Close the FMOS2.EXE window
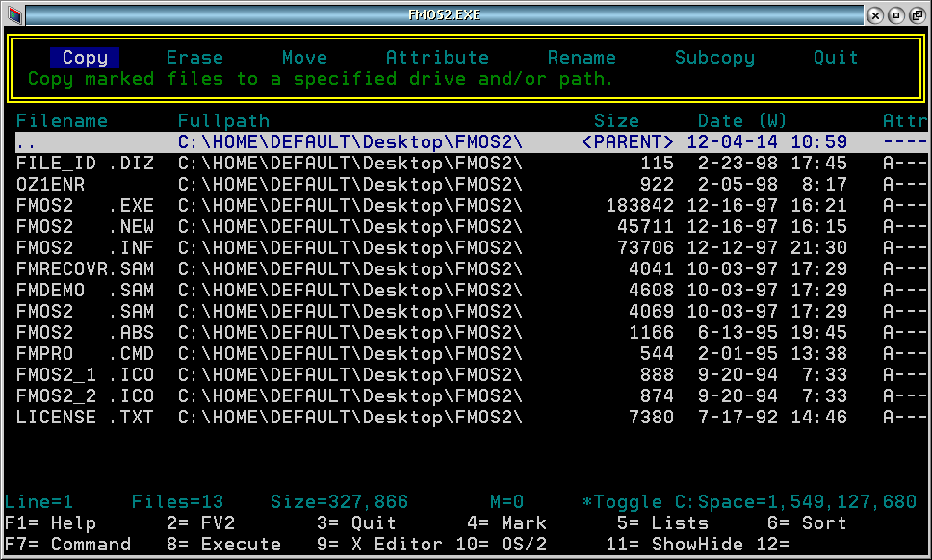 875,15
